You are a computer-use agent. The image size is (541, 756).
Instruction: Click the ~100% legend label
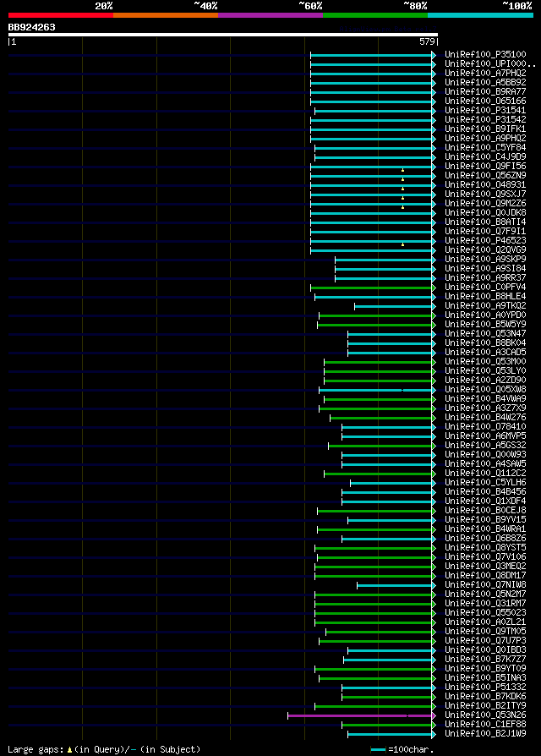517,6
